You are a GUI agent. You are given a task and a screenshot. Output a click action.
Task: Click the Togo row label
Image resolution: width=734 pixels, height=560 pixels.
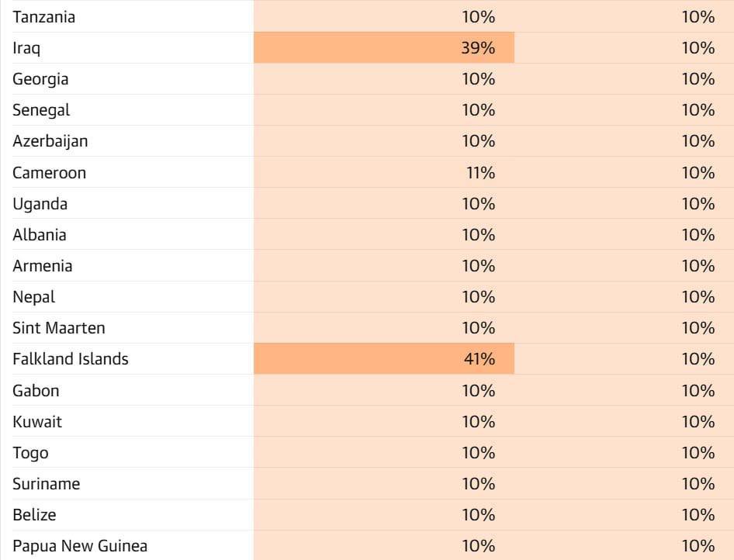(x=30, y=453)
